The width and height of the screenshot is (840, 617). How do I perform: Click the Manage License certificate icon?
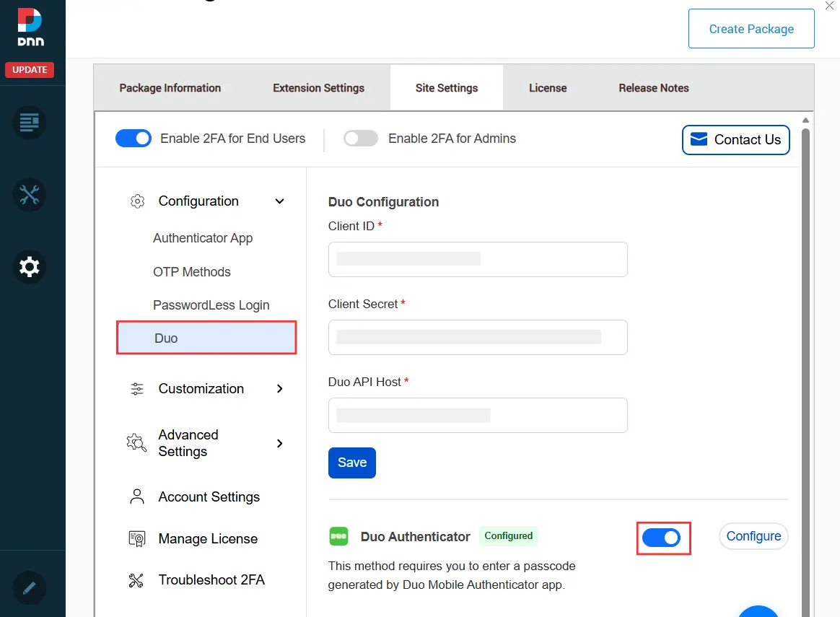(x=137, y=539)
